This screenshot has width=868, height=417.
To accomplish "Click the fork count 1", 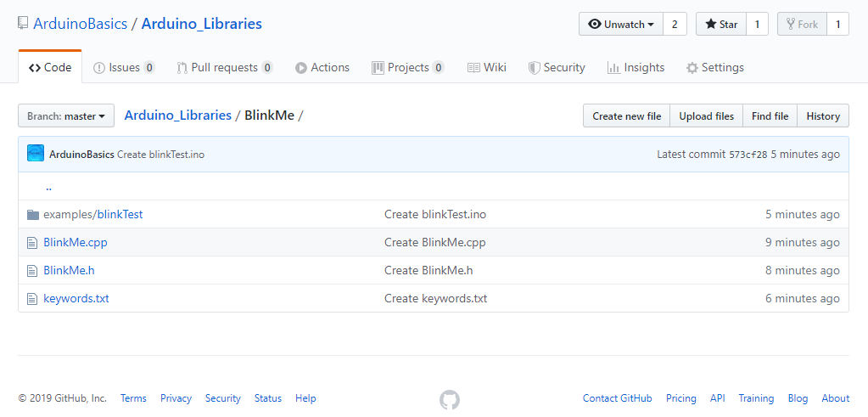I will coord(838,24).
